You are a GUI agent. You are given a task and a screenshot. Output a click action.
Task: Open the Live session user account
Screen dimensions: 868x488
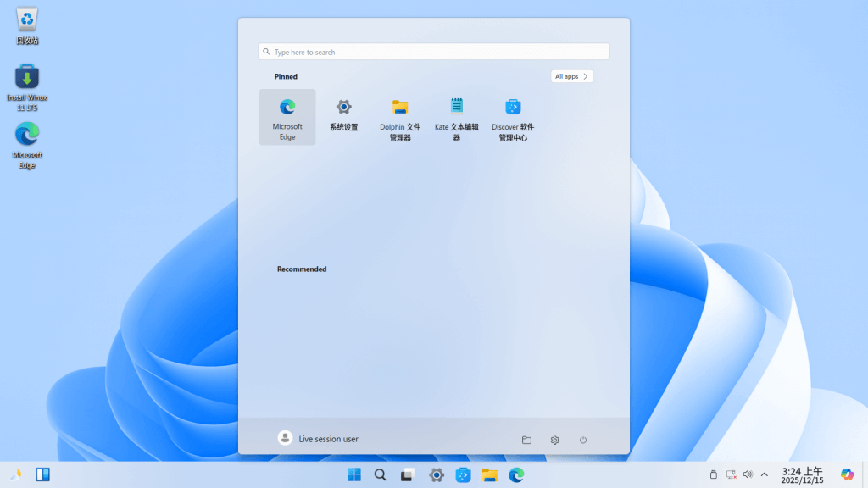319,439
